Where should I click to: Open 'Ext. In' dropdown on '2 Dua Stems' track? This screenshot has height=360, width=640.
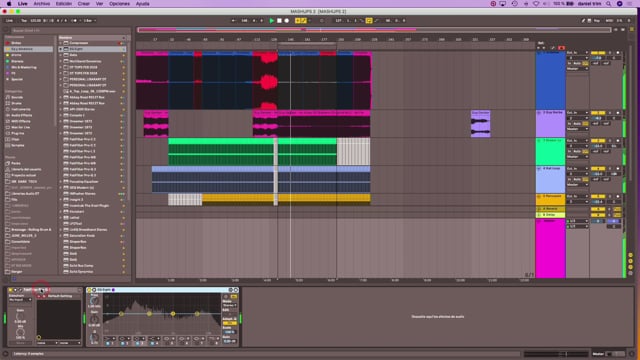click(577, 113)
